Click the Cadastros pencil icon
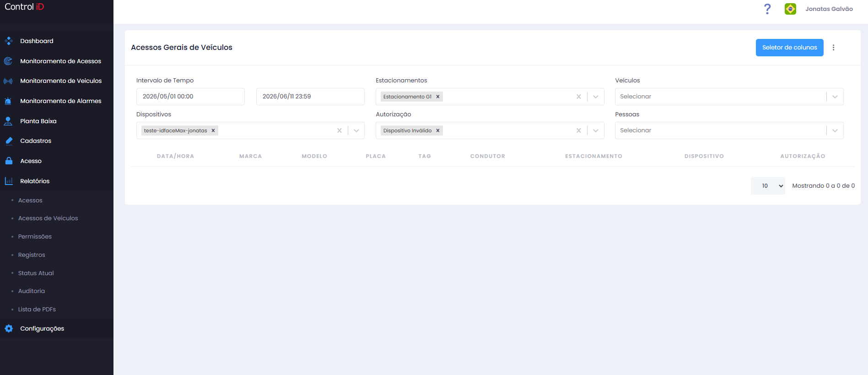Viewport: 868px width, 375px height. click(9, 141)
